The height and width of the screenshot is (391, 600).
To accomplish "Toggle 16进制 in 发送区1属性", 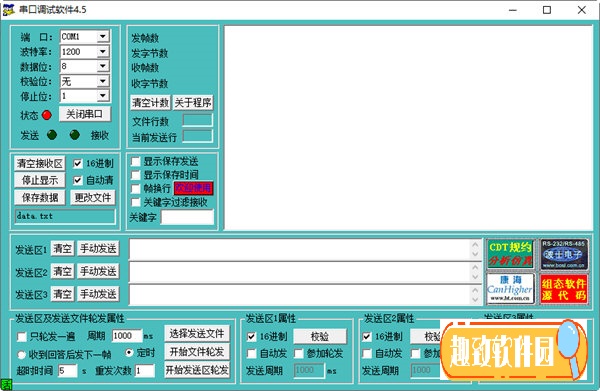I will click(251, 337).
